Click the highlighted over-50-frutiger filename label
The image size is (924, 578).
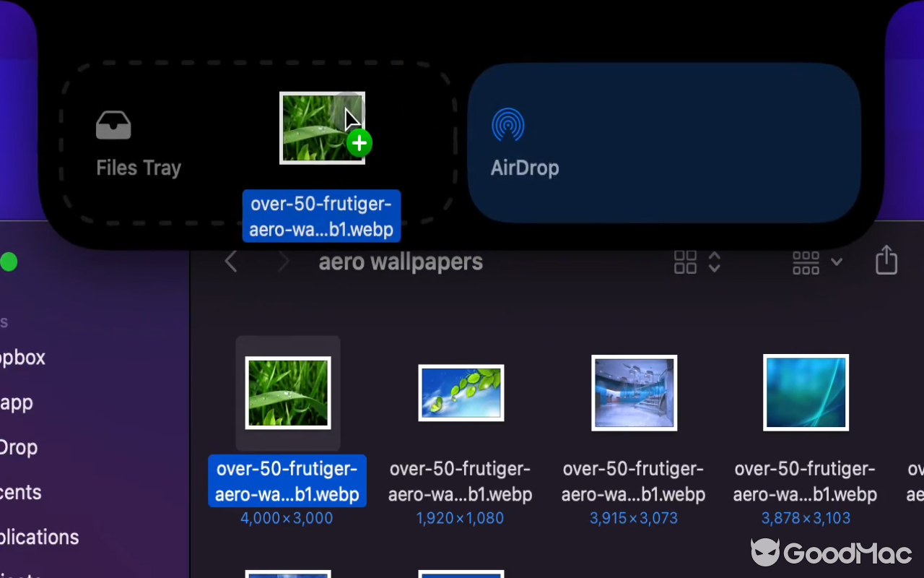[287, 480]
